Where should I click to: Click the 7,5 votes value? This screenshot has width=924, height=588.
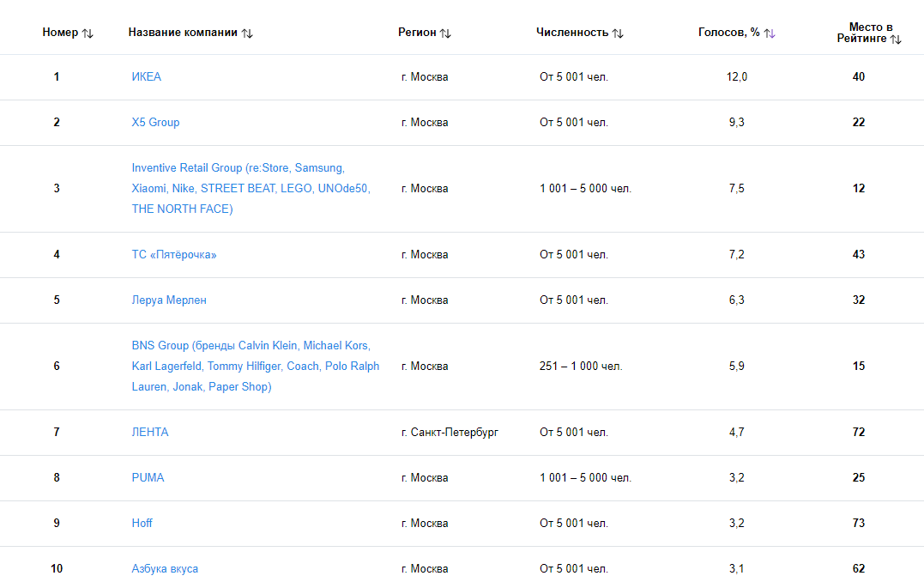[x=737, y=188]
